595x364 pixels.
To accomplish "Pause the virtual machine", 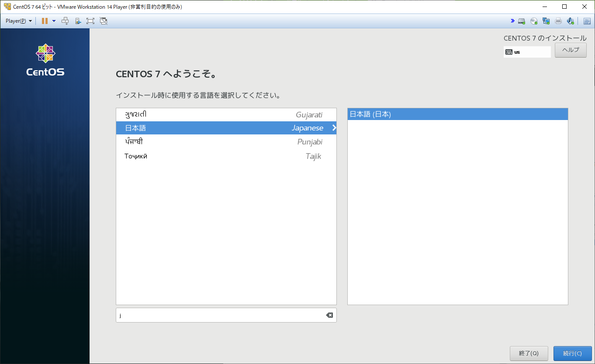I will coord(45,21).
